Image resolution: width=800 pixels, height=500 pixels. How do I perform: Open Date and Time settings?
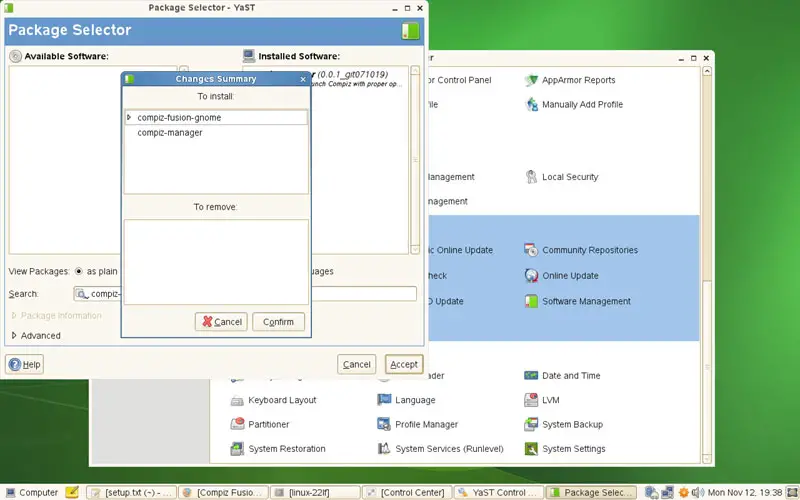pos(562,376)
